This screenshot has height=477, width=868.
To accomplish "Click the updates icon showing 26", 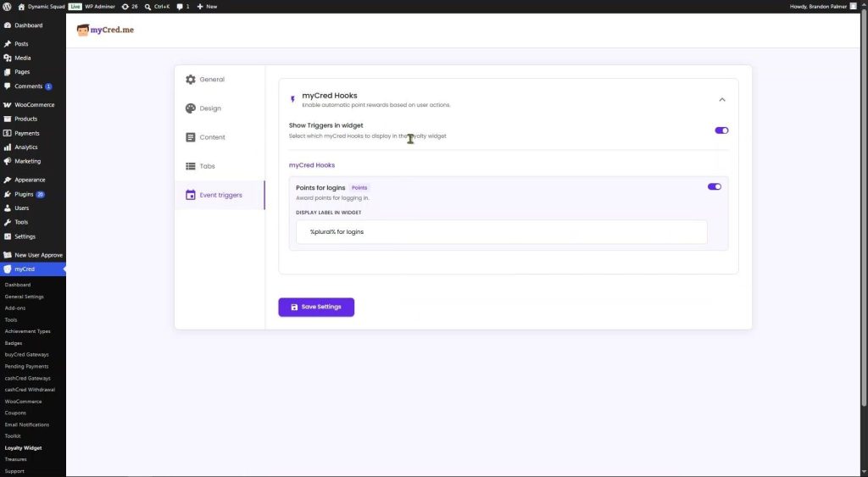I will (125, 7).
